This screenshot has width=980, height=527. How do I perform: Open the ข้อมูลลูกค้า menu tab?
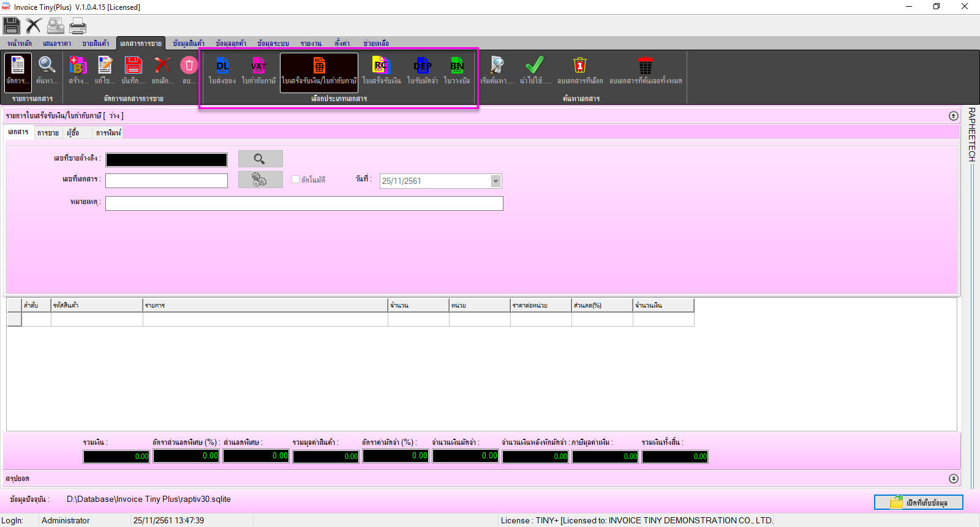tap(231, 44)
